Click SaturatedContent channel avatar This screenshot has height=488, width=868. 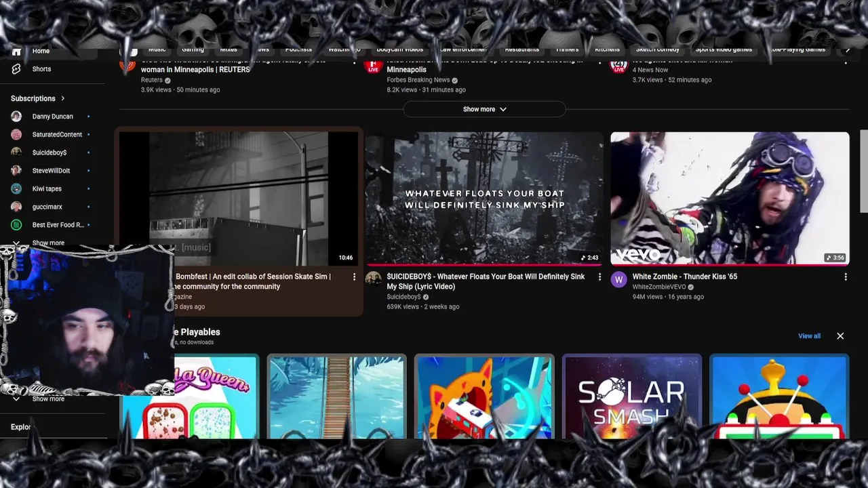[16, 135]
